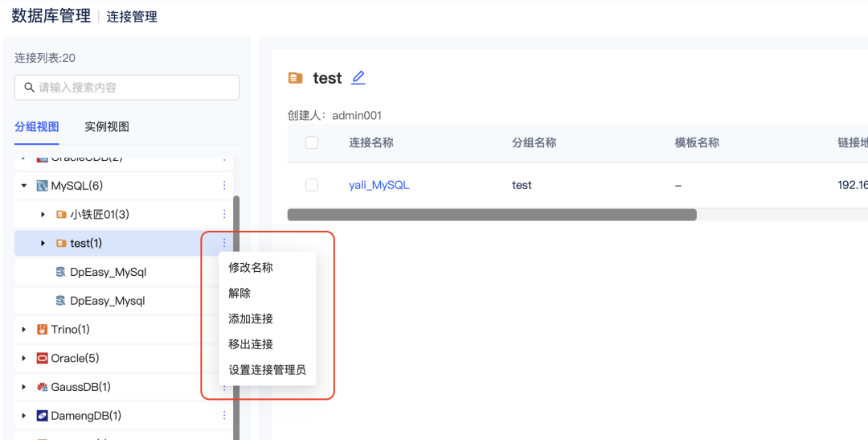Click the Oracle(5) database icon
The height and width of the screenshot is (440, 868).
pos(42,358)
